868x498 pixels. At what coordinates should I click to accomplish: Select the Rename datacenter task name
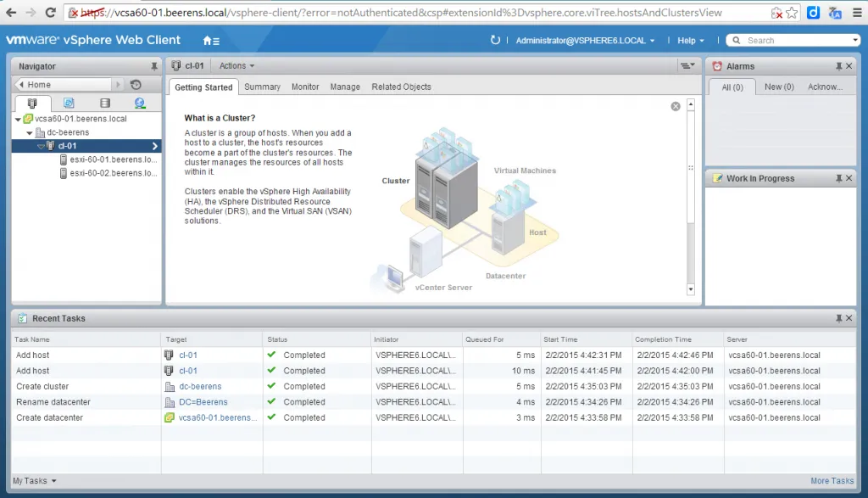pos(53,402)
